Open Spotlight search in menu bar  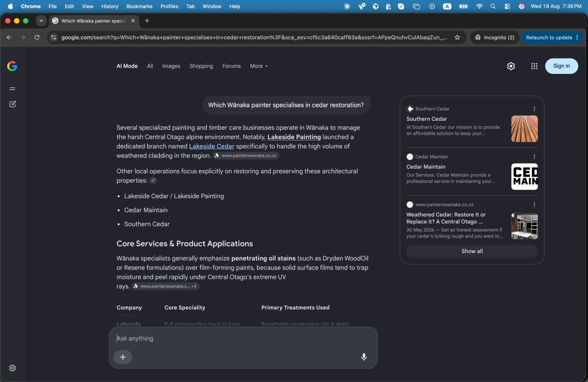[x=493, y=6]
